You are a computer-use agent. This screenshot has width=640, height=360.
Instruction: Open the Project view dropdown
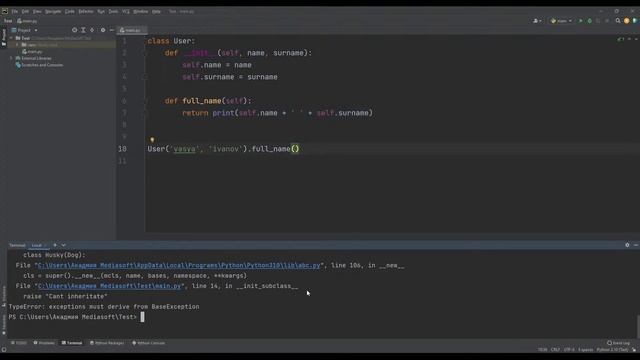24,30
